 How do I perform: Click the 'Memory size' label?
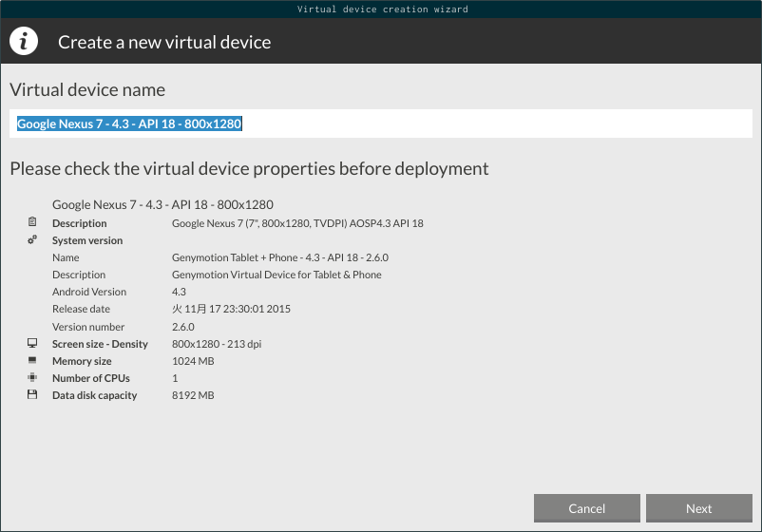tap(82, 361)
